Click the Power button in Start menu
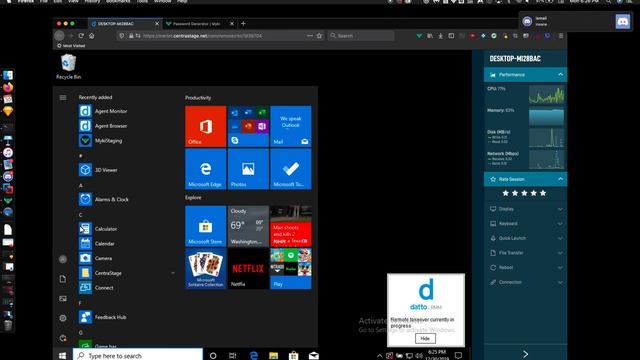The width and height of the screenshot is (640, 360). point(63,338)
